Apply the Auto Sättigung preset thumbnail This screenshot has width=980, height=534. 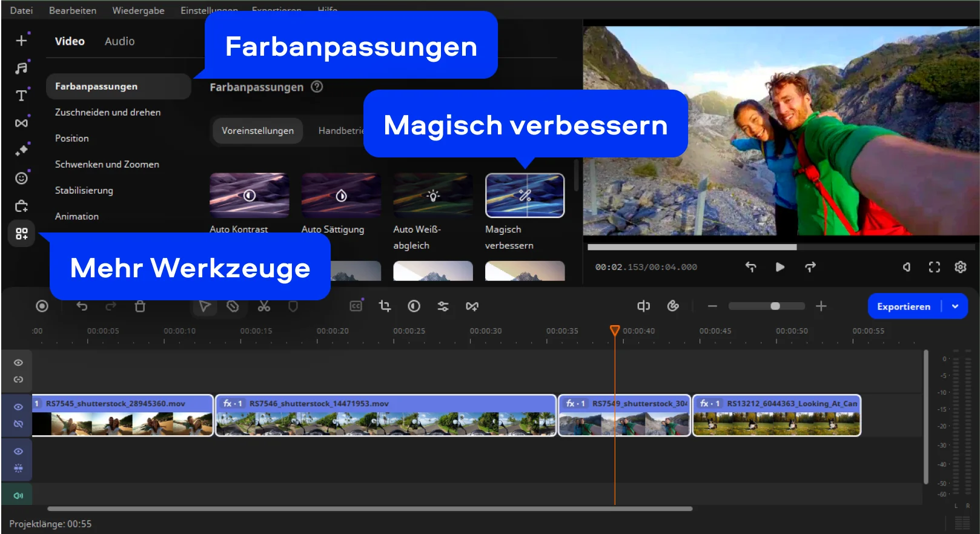coord(341,195)
